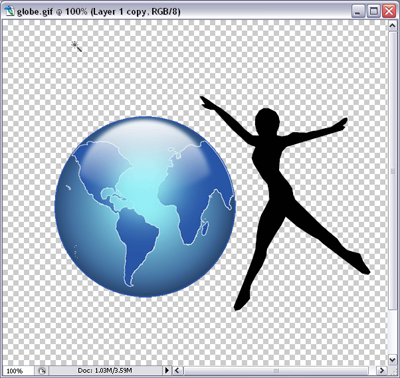Click the horizontal scrollbar right arrow
This screenshot has width=400, height=378.
click(382, 370)
